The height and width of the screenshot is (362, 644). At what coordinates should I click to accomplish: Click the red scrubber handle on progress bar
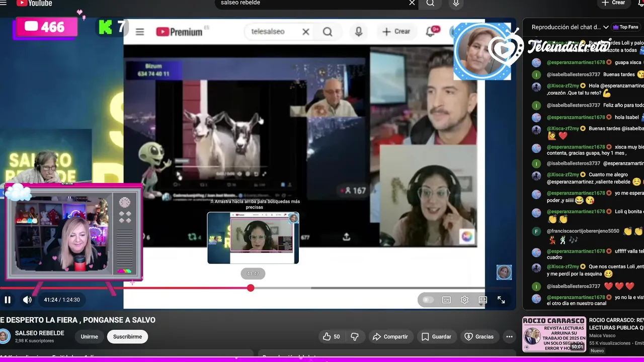coord(251,288)
